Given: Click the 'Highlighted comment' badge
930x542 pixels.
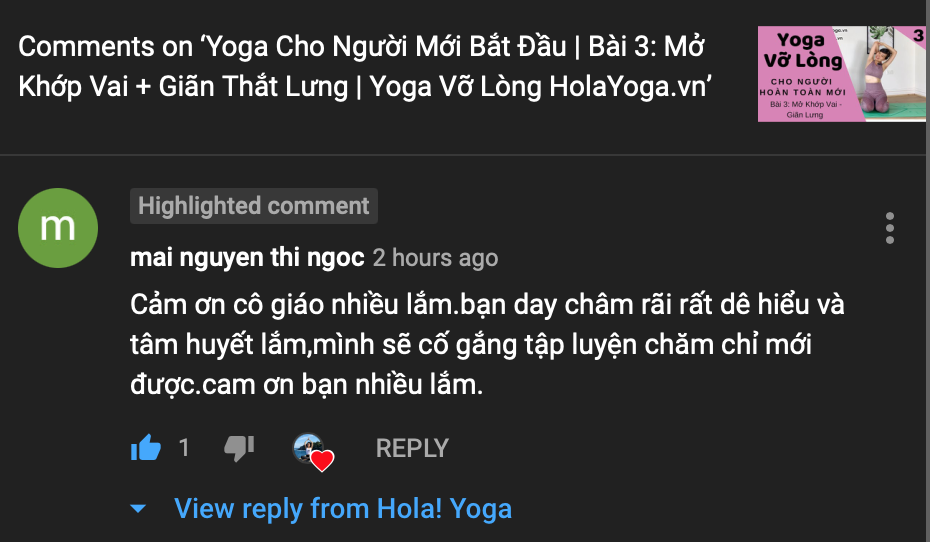Looking at the screenshot, I should (x=254, y=206).
